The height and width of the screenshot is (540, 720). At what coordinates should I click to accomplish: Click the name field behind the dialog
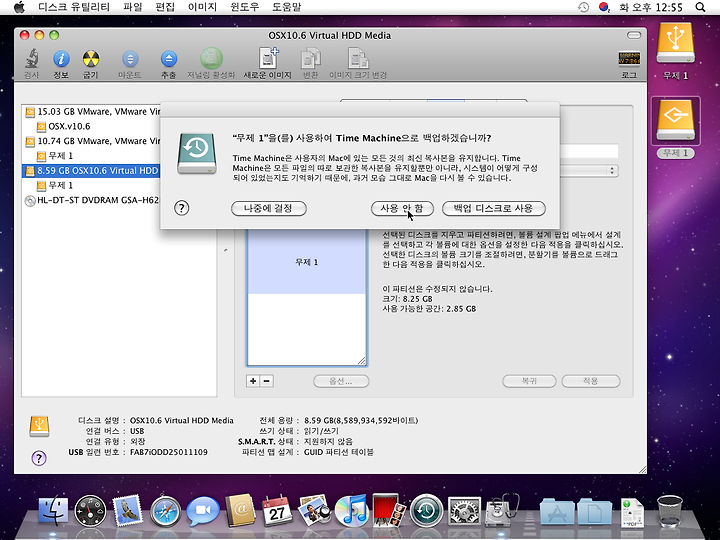click(589, 151)
